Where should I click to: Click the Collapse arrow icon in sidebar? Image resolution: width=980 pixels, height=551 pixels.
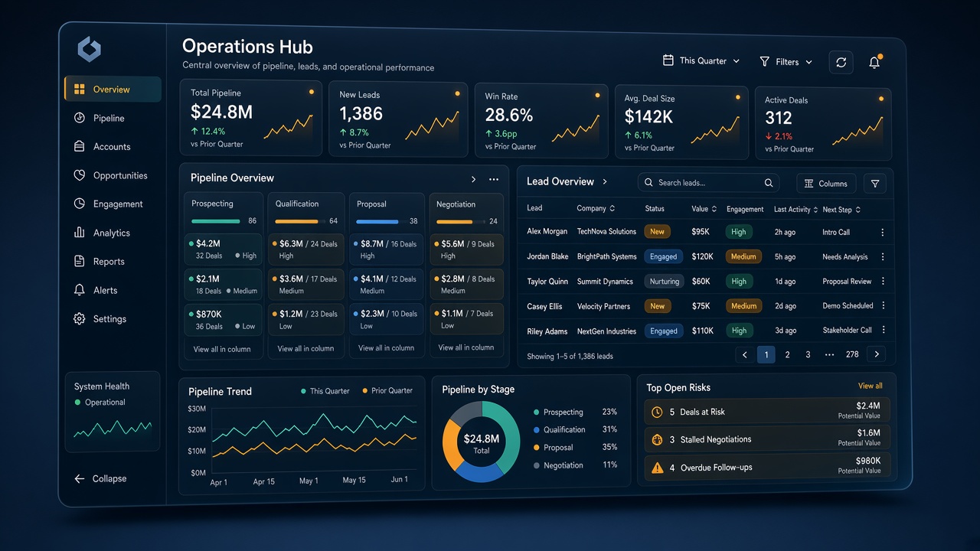[x=79, y=478]
